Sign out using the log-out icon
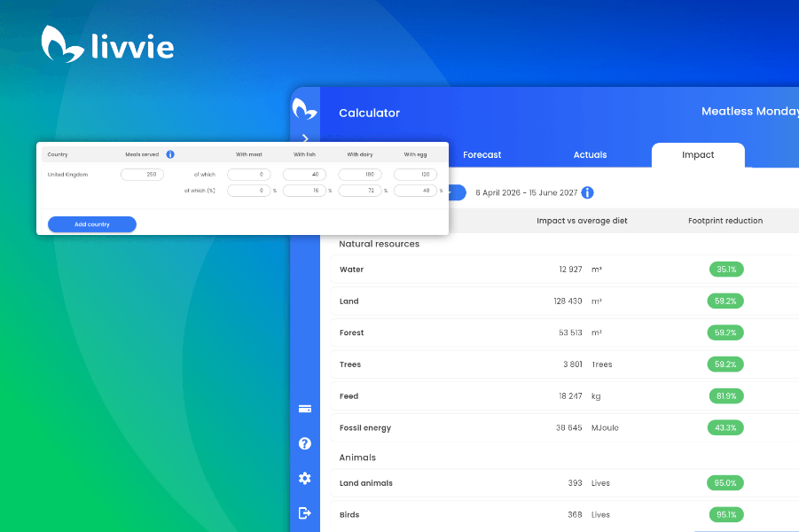Image resolution: width=799 pixels, height=532 pixels. tap(305, 512)
